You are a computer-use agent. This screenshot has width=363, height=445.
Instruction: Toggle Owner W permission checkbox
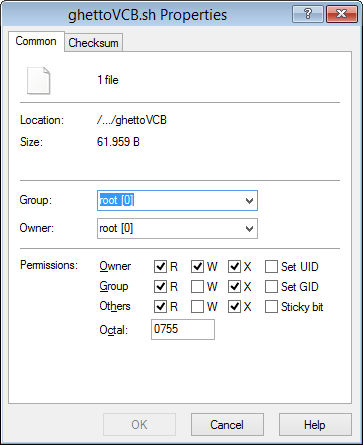[197, 267]
